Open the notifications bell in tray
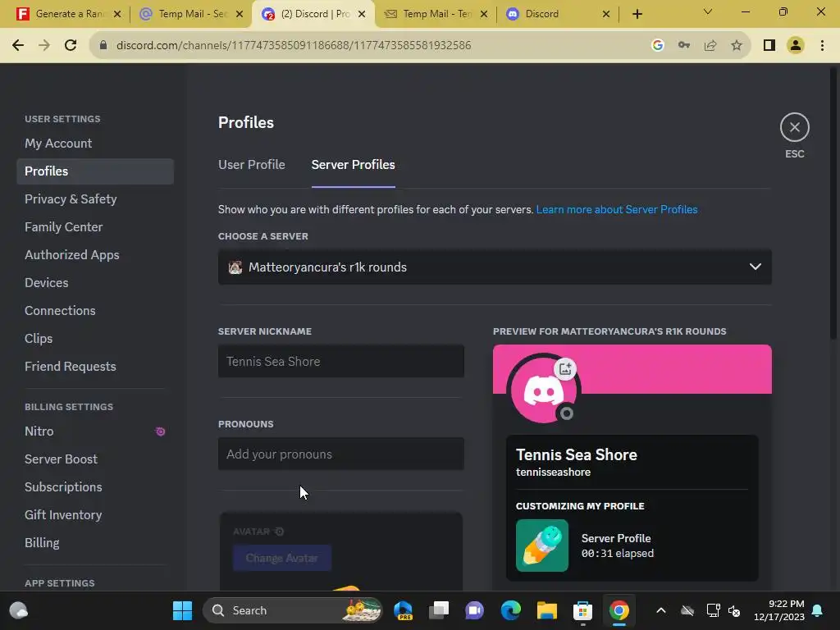Screen dimensions: 840x630 [x=818, y=610]
